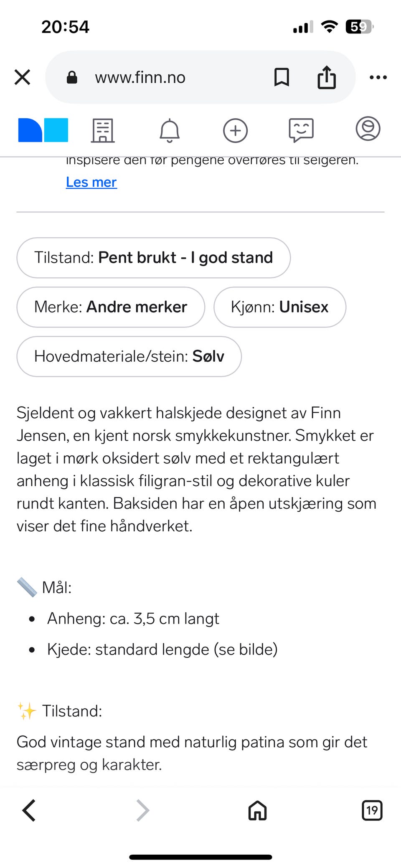The width and height of the screenshot is (401, 868).
Task: Open the profile account icon
Action: pyautogui.click(x=368, y=129)
